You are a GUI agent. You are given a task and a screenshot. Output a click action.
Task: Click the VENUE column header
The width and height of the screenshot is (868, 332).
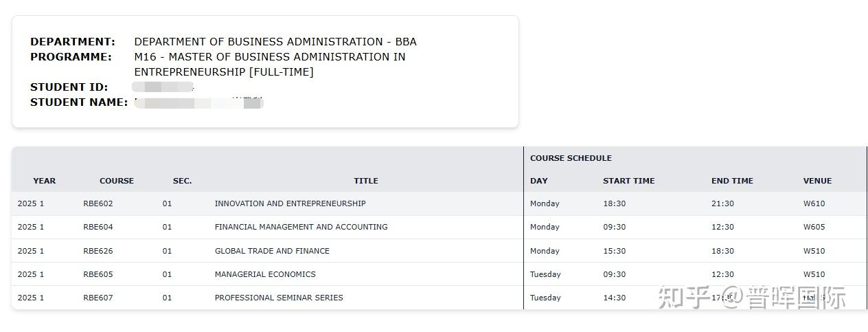click(817, 181)
